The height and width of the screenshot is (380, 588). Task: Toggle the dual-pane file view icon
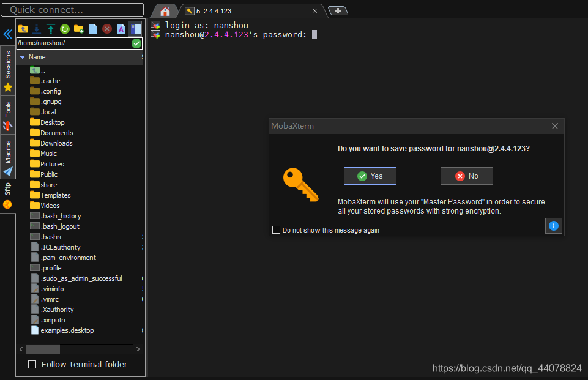point(135,29)
